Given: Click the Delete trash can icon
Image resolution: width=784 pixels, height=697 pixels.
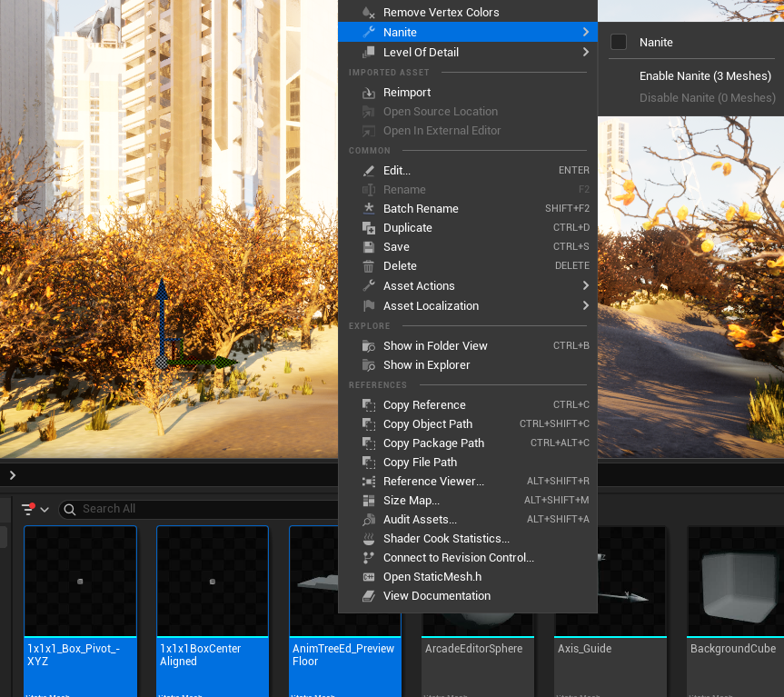Looking at the screenshot, I should click(369, 266).
